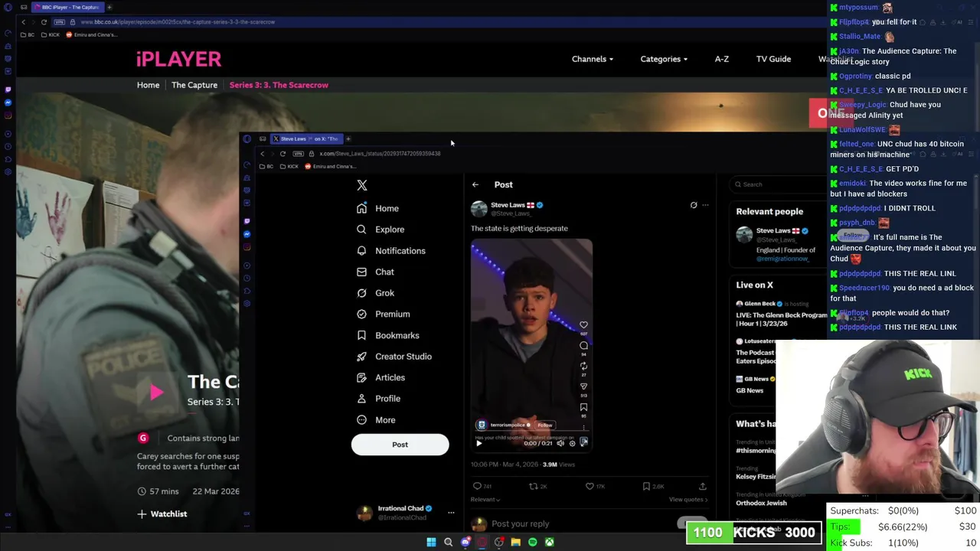Click the X window address bar URL
980x551 pixels.
pyautogui.click(x=380, y=154)
